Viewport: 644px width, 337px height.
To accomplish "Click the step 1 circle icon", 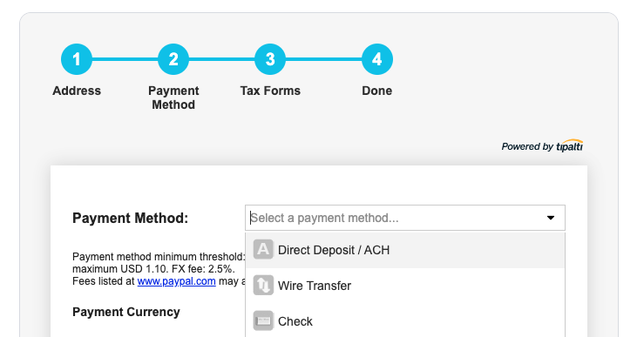I will [77, 59].
